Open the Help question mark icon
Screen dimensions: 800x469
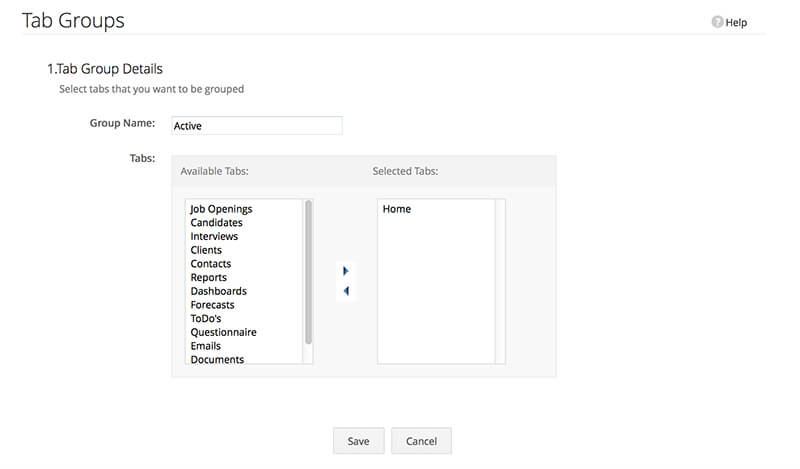pyautogui.click(x=717, y=22)
